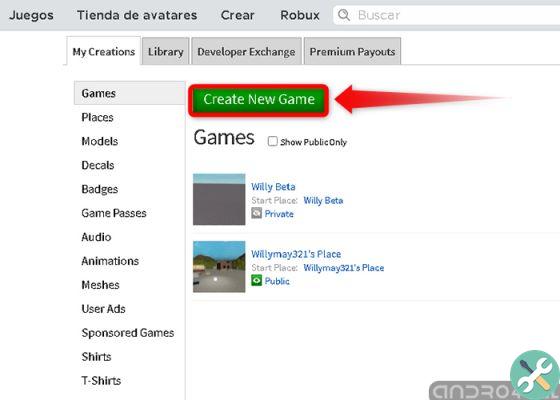Click the green Public status icon
Screen dimensions: 560x400
256,280
